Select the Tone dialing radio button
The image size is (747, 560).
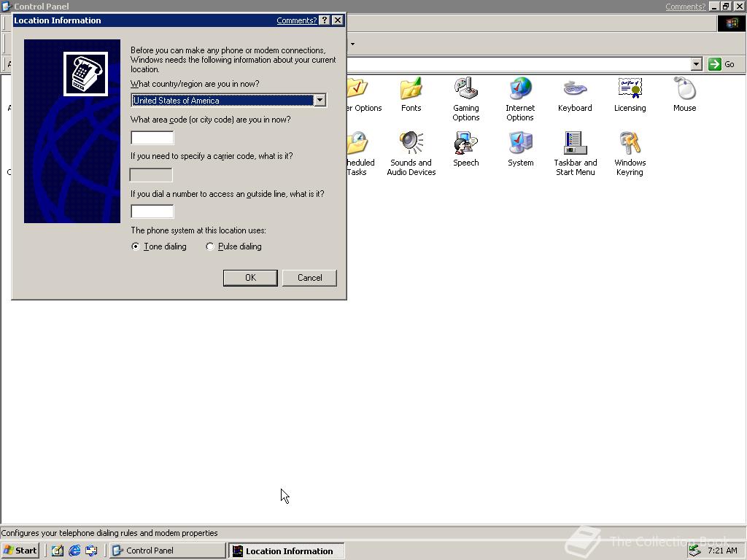136,246
